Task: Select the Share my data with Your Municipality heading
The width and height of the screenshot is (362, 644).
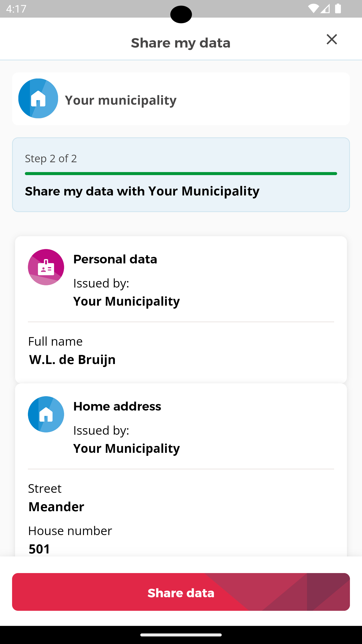Action: click(x=142, y=191)
